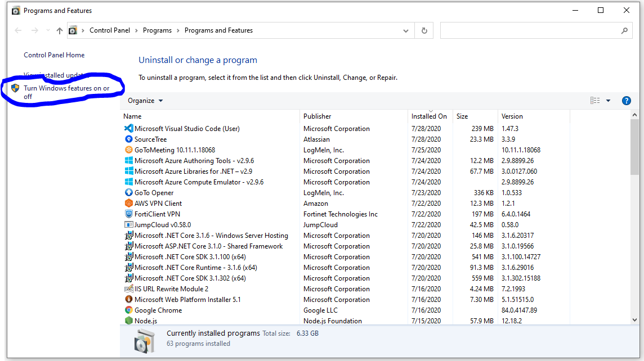Viewport: 644px width, 361px height.
Task: Select IIS URL Rewrite Module 2 entry
Action: click(171, 289)
